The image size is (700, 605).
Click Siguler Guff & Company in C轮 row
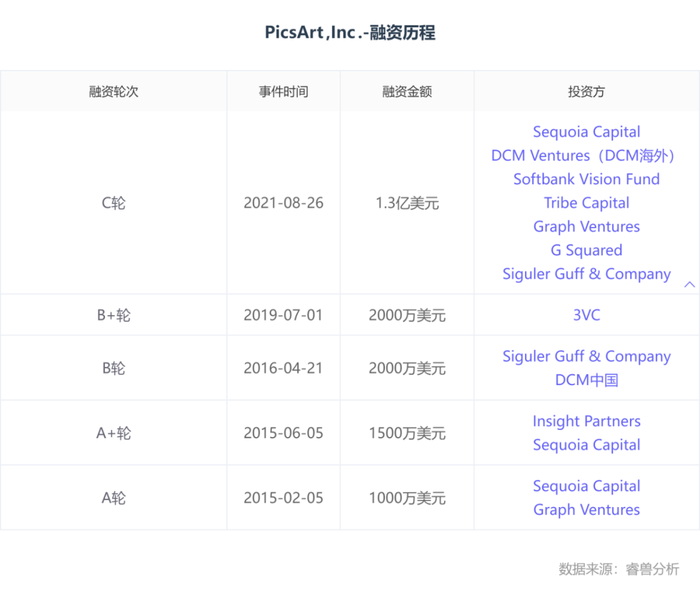[x=587, y=274]
